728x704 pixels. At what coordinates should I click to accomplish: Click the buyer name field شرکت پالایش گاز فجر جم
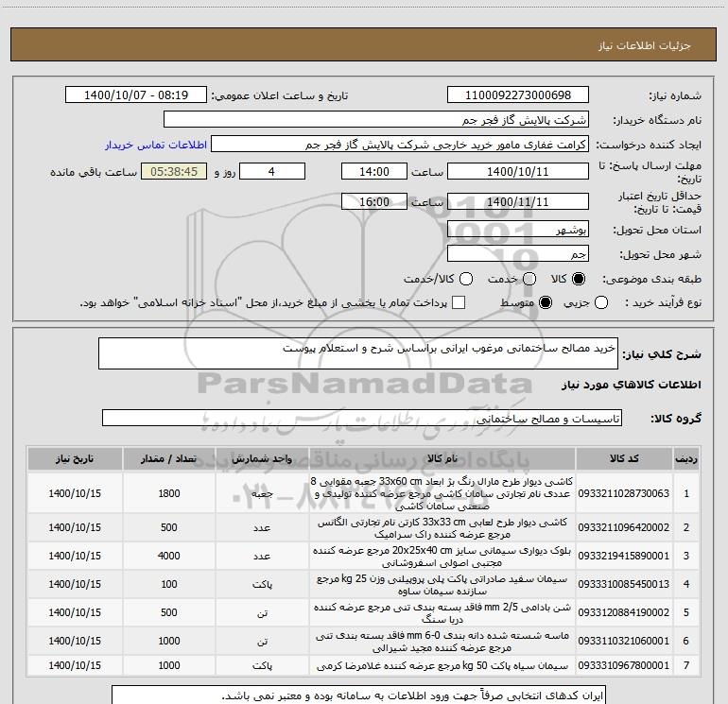pos(376,120)
